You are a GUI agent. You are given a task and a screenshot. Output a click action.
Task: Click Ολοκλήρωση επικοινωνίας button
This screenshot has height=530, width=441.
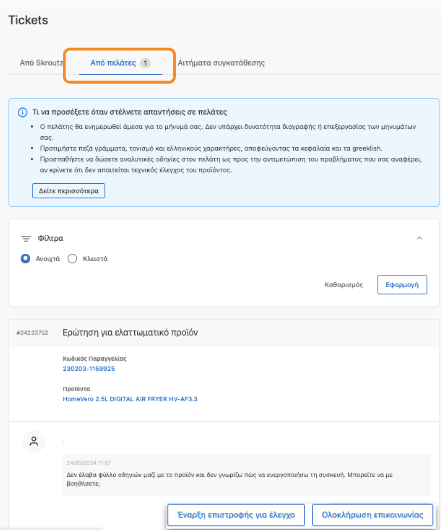[372, 515]
